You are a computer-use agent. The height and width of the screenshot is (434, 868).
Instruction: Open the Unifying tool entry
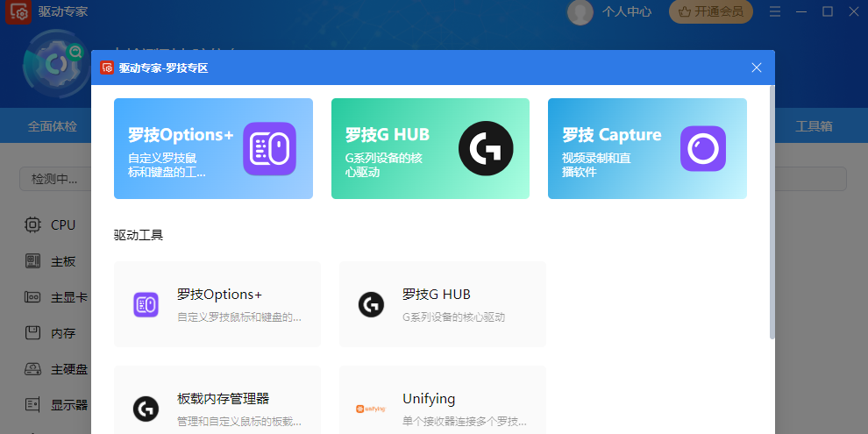coord(442,400)
